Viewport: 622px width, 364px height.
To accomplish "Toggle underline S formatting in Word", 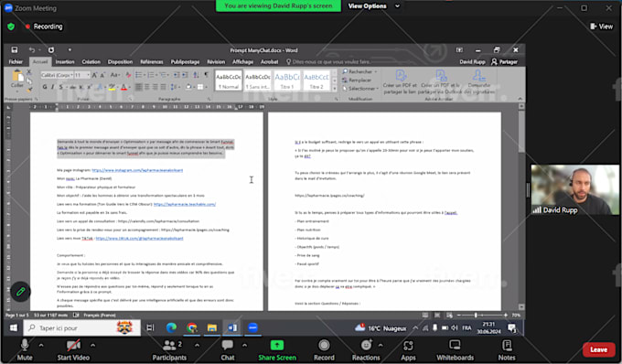I will tap(60, 87).
